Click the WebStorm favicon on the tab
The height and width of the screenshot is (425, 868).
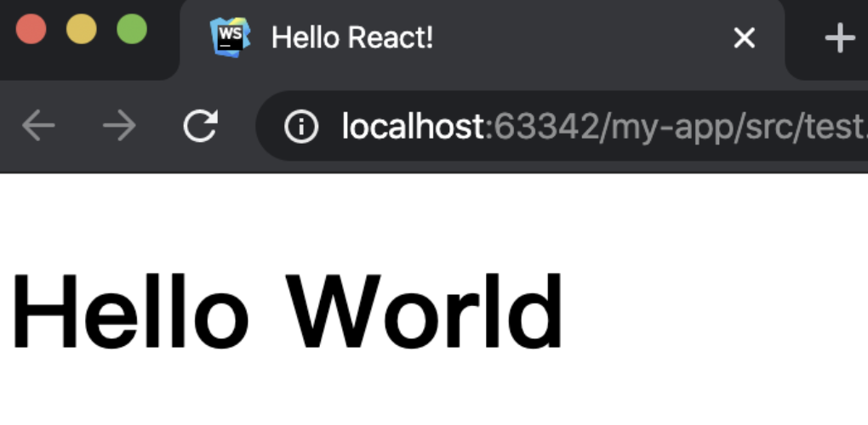231,37
